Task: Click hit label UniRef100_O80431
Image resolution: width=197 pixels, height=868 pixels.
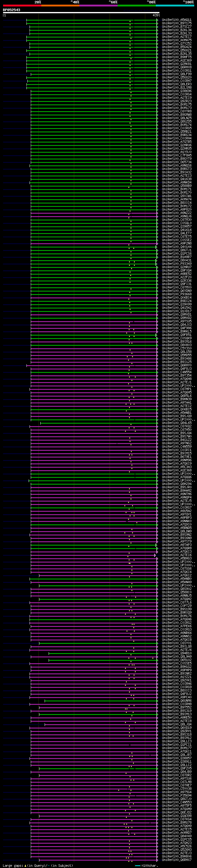Action: point(176,260)
